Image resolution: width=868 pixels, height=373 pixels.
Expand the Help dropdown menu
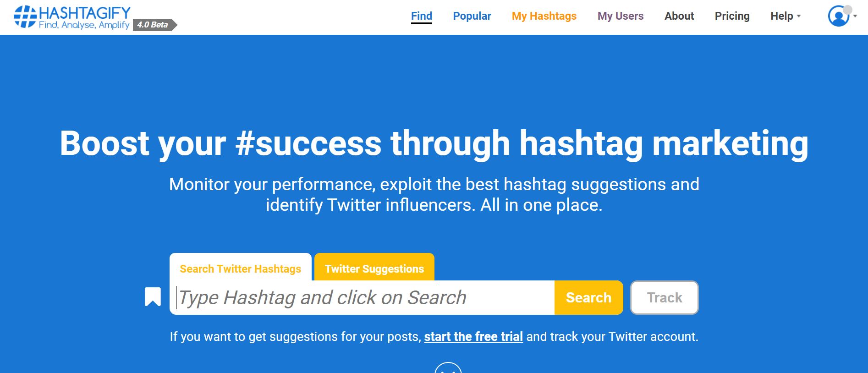[786, 16]
